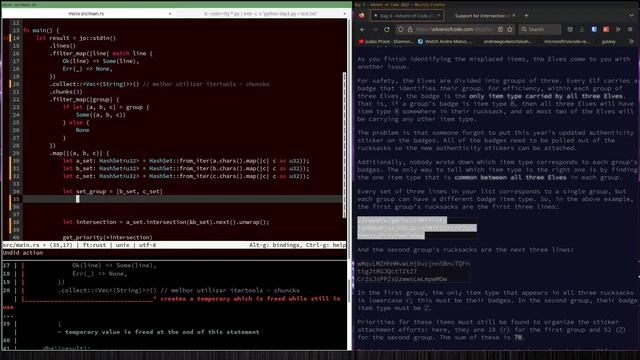Click 'let result = io::stdin()' code line
This screenshot has height=360, width=640.
pyautogui.click(x=76, y=38)
